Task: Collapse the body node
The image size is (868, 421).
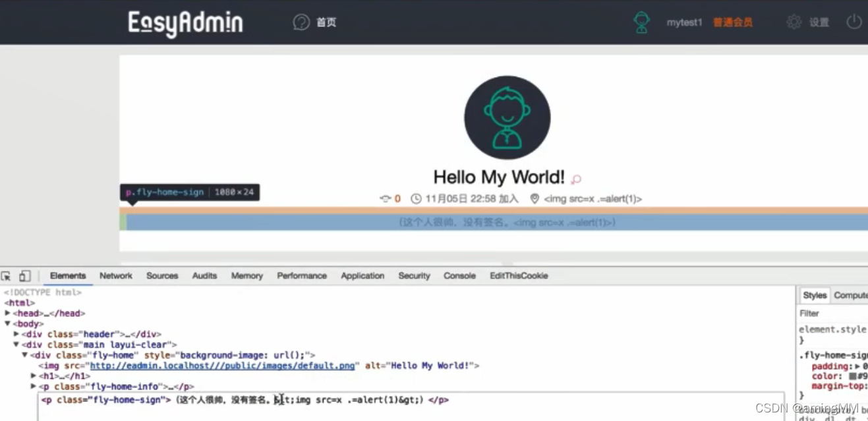Action: click(8, 324)
